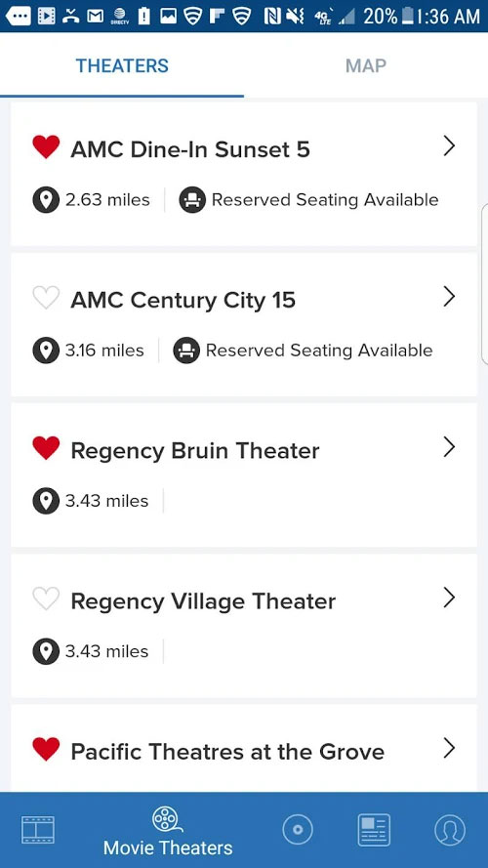The width and height of the screenshot is (488, 868).
Task: Switch to the MAP tab
Action: click(366, 65)
